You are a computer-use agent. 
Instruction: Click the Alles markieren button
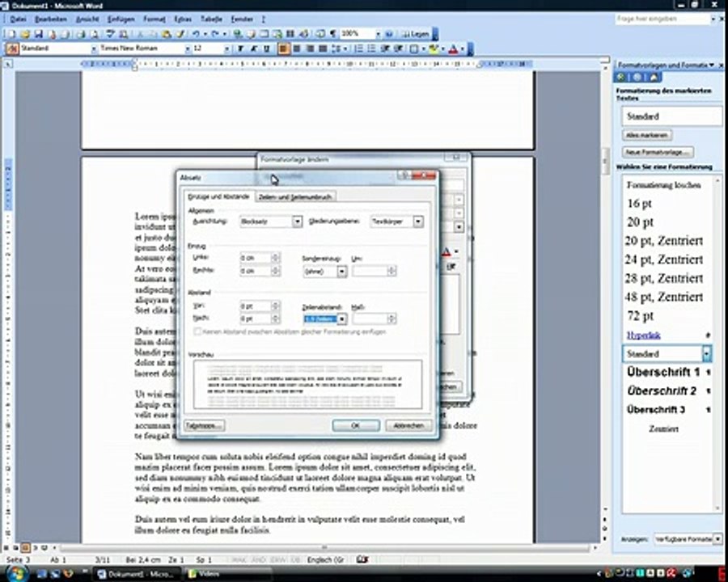(647, 135)
